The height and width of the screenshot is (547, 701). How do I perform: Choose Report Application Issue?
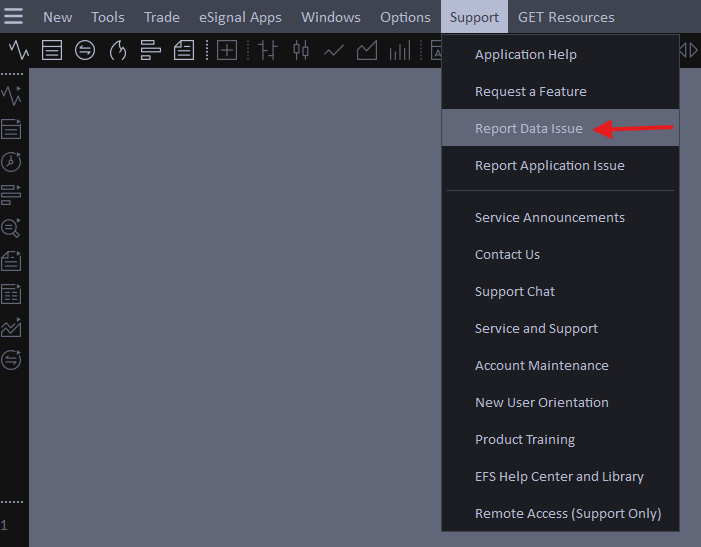tap(549, 165)
